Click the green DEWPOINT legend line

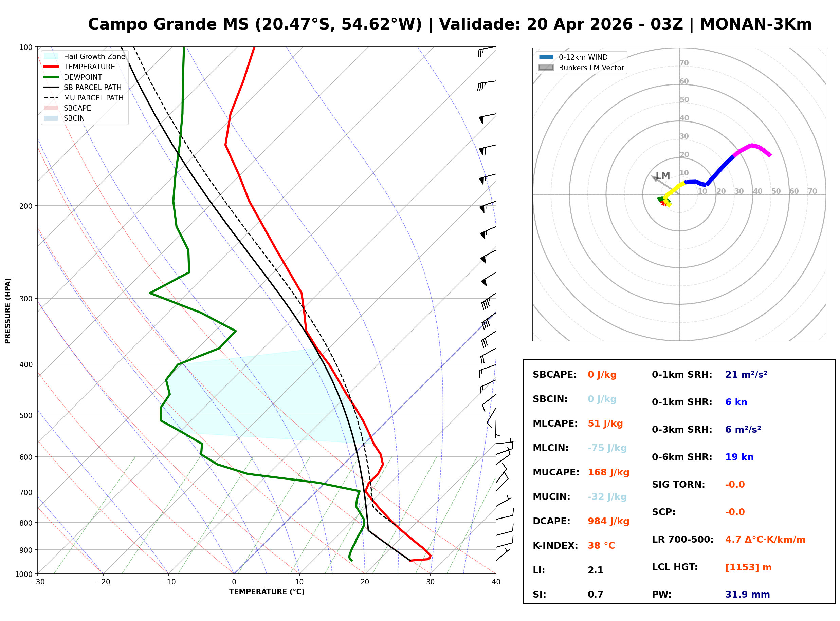51,77
